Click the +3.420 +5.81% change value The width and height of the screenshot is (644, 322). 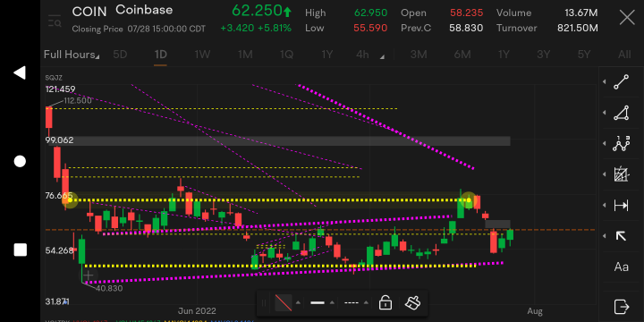pyautogui.click(x=256, y=29)
